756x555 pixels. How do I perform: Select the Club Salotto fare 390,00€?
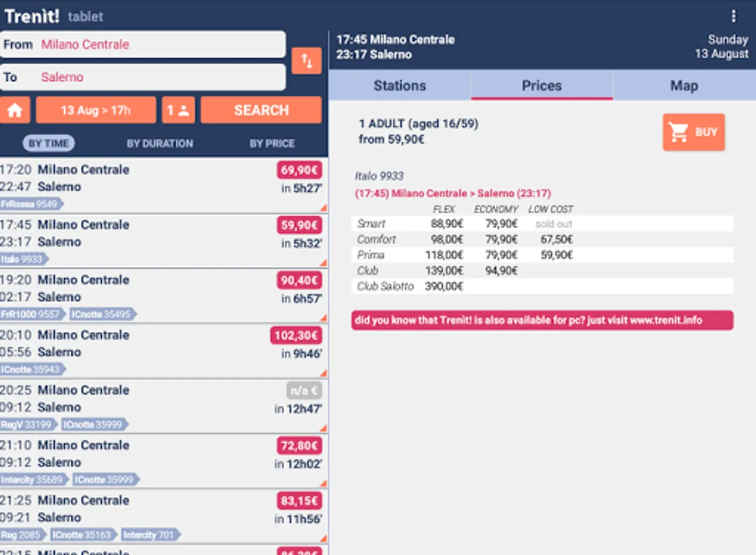(x=444, y=286)
